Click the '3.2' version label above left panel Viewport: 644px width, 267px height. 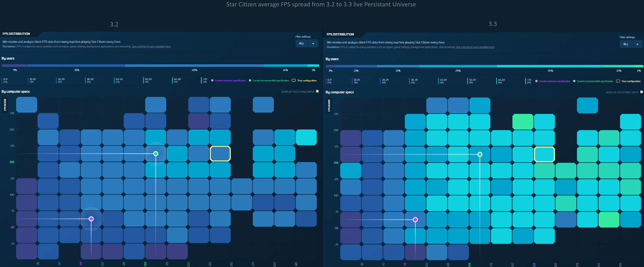[x=114, y=24]
